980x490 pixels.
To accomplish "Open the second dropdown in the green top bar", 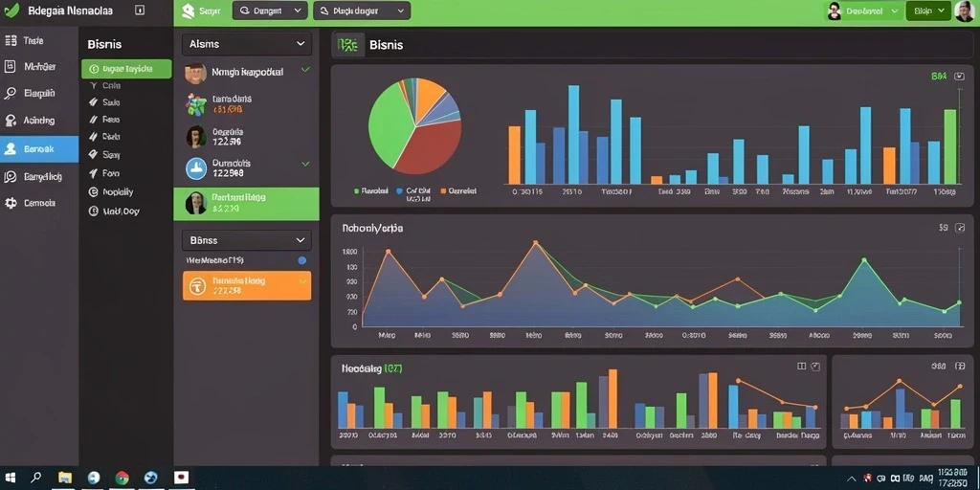I will click(x=362, y=11).
